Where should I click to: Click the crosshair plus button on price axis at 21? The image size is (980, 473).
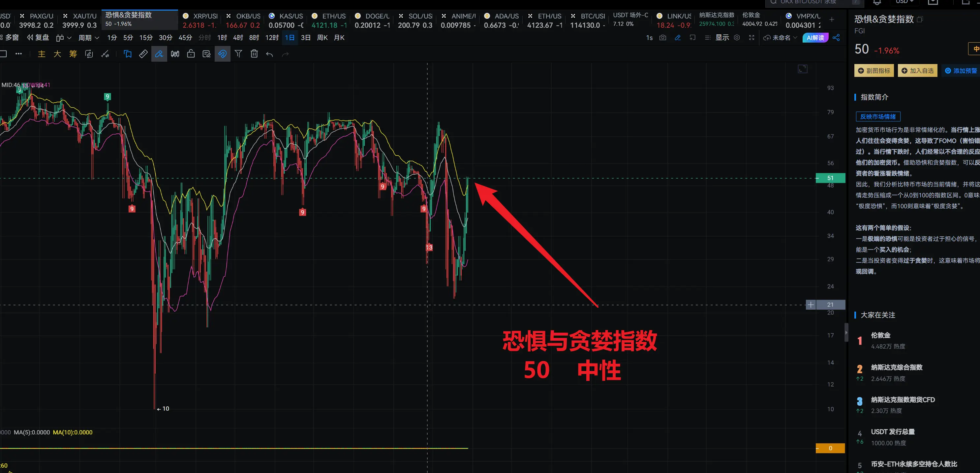click(811, 305)
